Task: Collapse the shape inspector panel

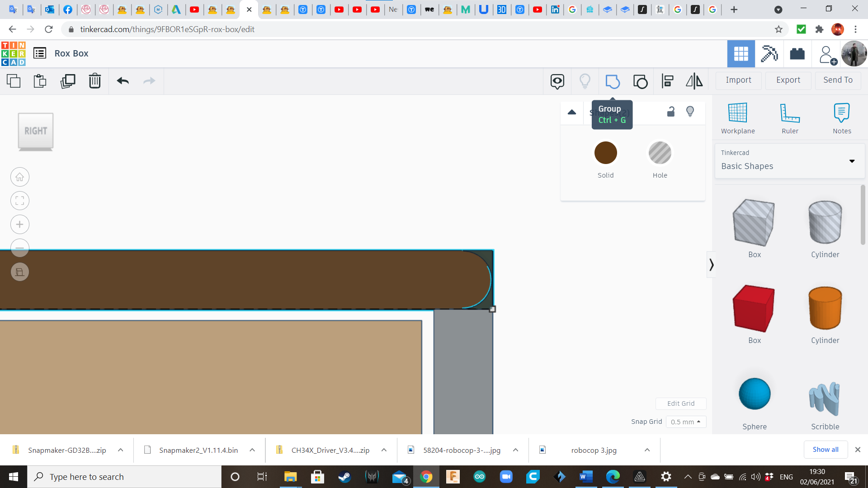Action: pos(572,112)
